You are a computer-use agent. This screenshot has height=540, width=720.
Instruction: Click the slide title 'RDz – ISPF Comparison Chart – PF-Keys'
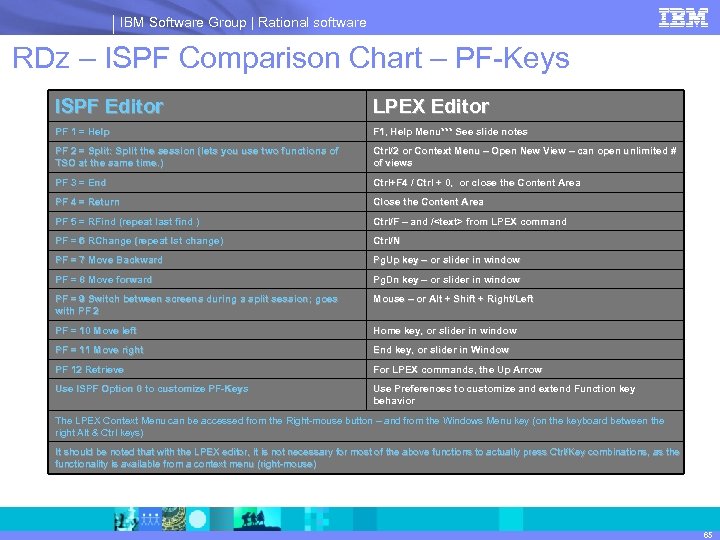click(x=291, y=58)
